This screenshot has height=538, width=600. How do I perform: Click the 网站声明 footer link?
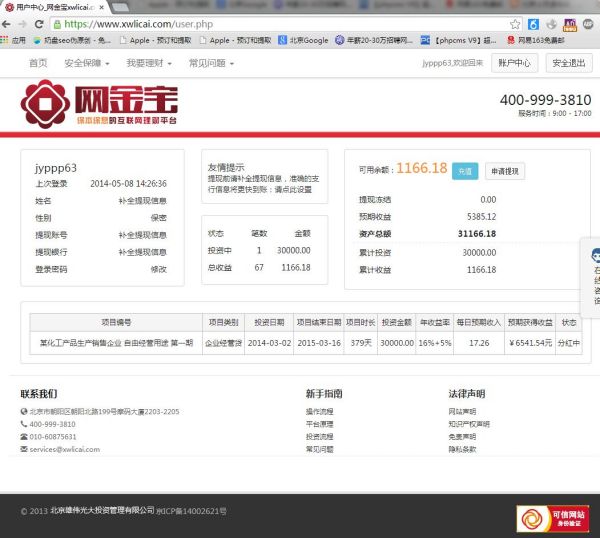click(x=462, y=412)
